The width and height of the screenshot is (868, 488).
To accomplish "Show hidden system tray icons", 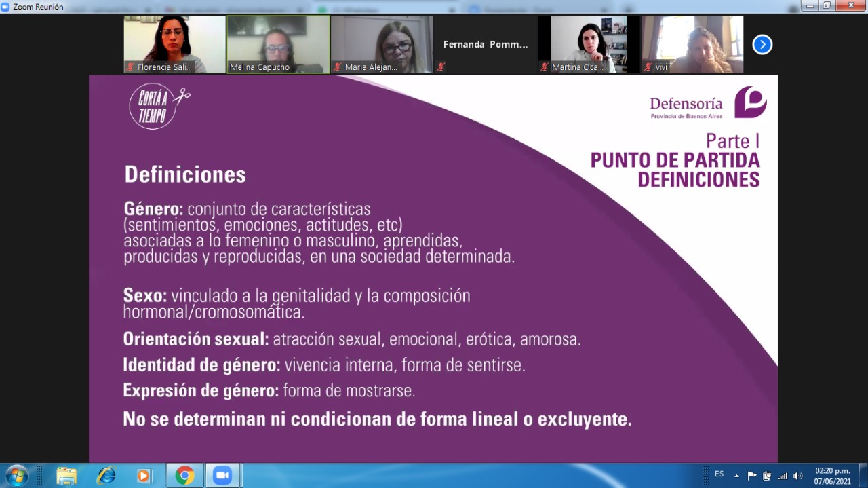I will point(736,476).
